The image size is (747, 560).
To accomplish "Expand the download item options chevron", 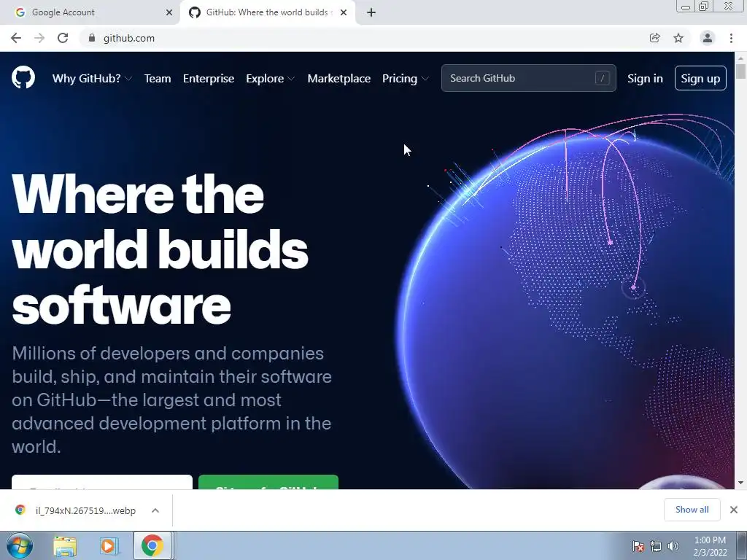I will coord(155,510).
